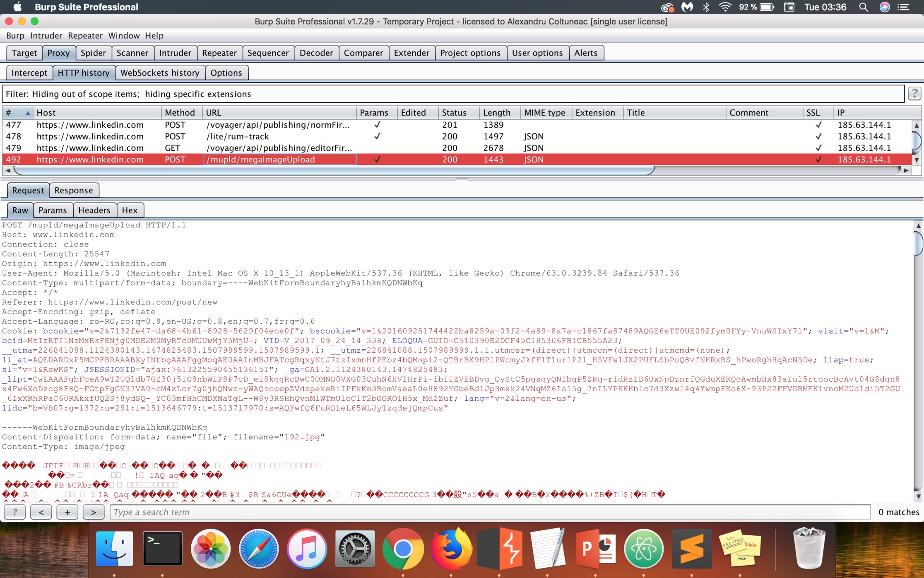The image size is (924, 578).
Task: Switch to the Decoder tab
Action: point(316,53)
